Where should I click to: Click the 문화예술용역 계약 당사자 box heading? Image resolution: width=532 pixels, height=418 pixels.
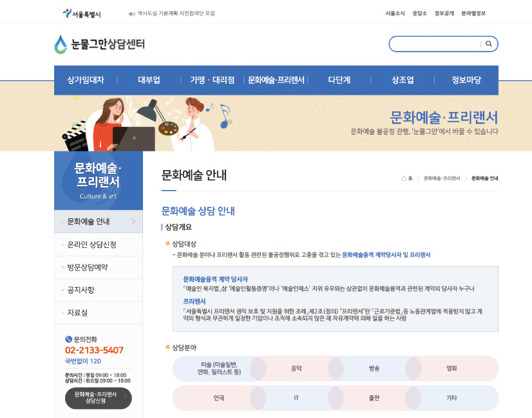(x=216, y=280)
